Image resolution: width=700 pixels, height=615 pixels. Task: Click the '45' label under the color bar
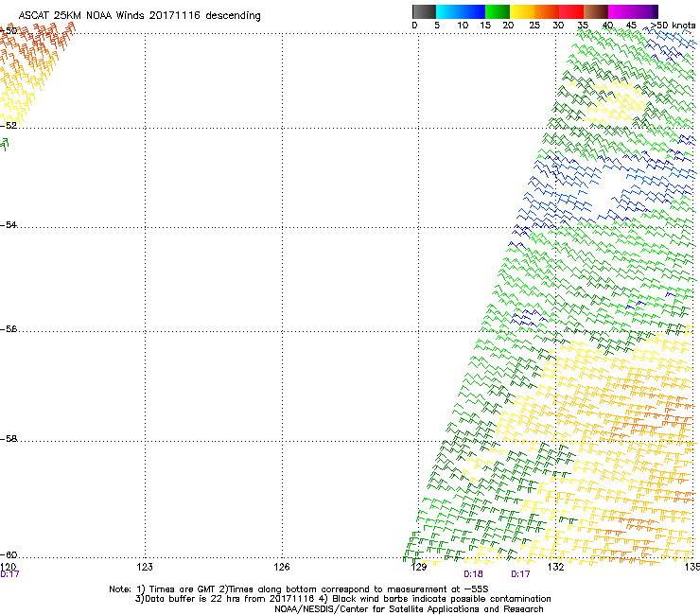631,26
